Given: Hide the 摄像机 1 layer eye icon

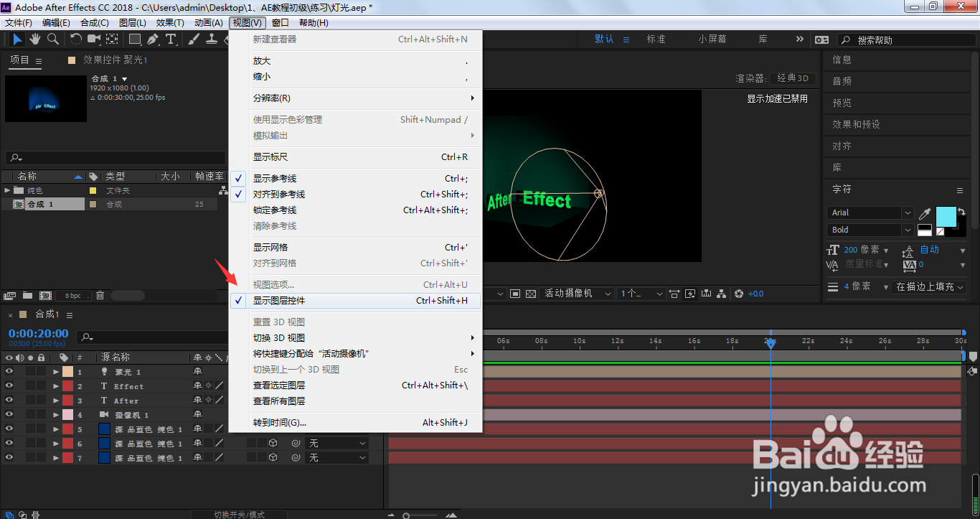Looking at the screenshot, I should [x=9, y=415].
